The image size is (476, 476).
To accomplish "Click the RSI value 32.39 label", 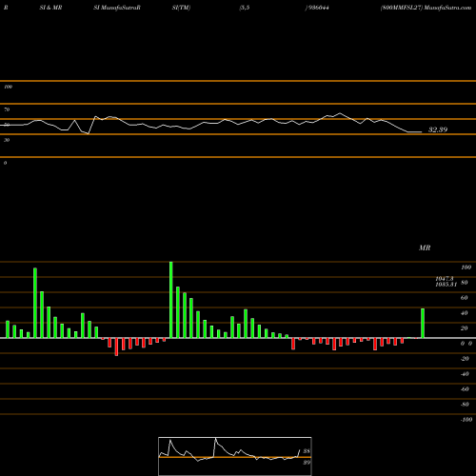I will [x=438, y=129].
